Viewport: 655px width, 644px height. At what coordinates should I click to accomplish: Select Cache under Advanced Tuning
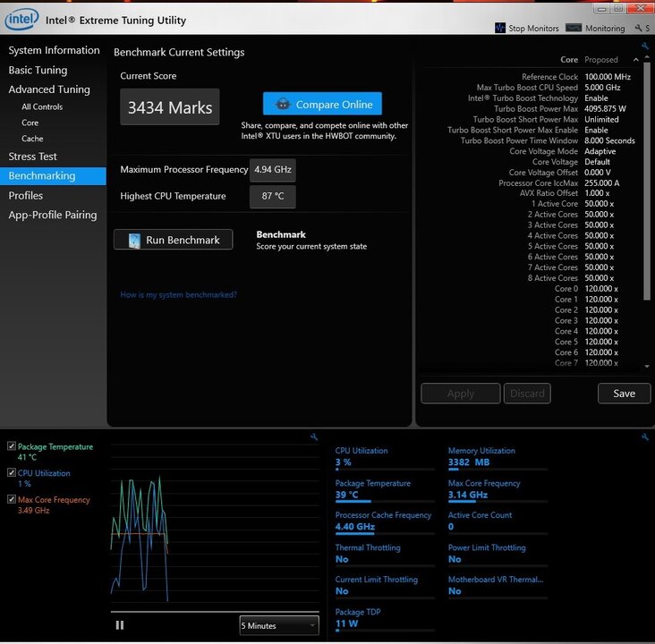(x=32, y=139)
